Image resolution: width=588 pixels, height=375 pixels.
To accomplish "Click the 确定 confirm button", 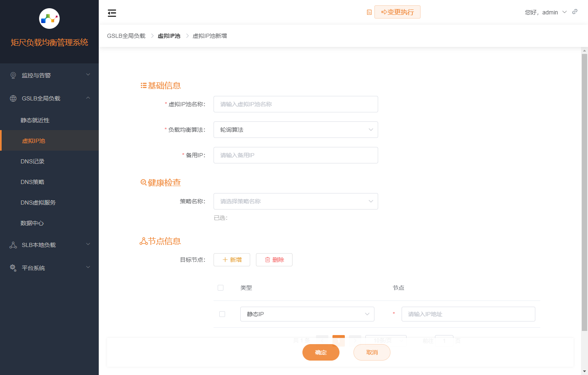I will click(x=321, y=352).
